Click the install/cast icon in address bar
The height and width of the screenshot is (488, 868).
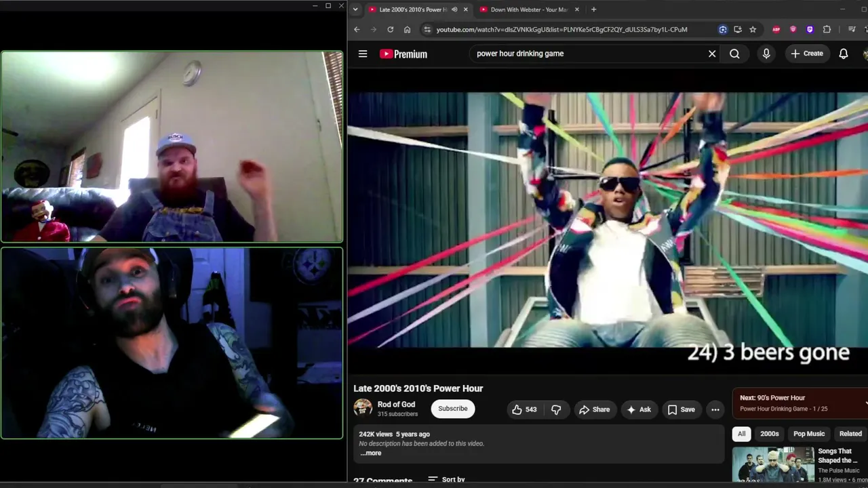pos(738,29)
